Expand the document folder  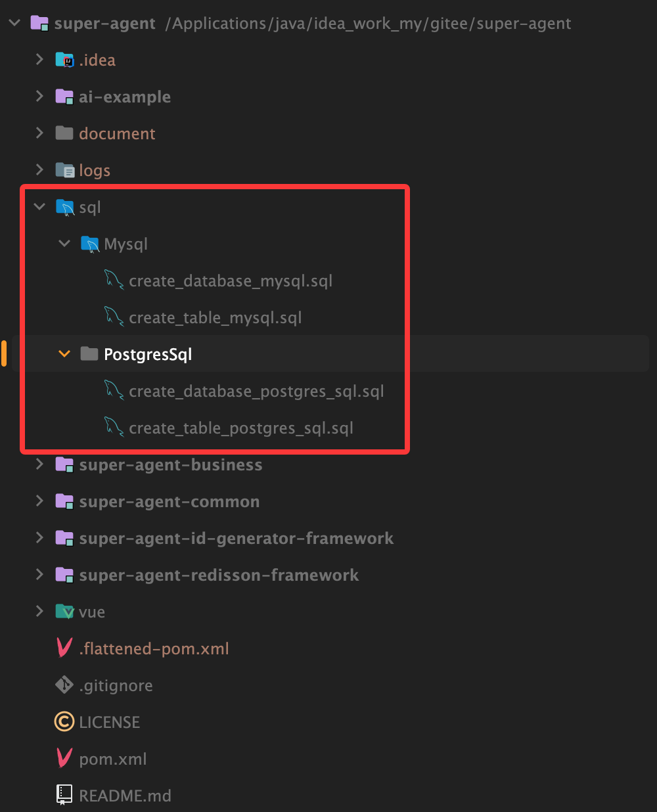pyautogui.click(x=39, y=133)
